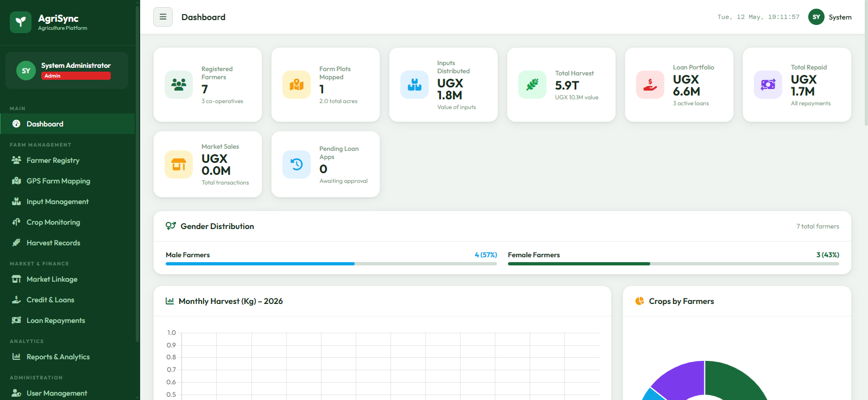
Task: Click the '3 co-operatives' text
Action: point(222,101)
